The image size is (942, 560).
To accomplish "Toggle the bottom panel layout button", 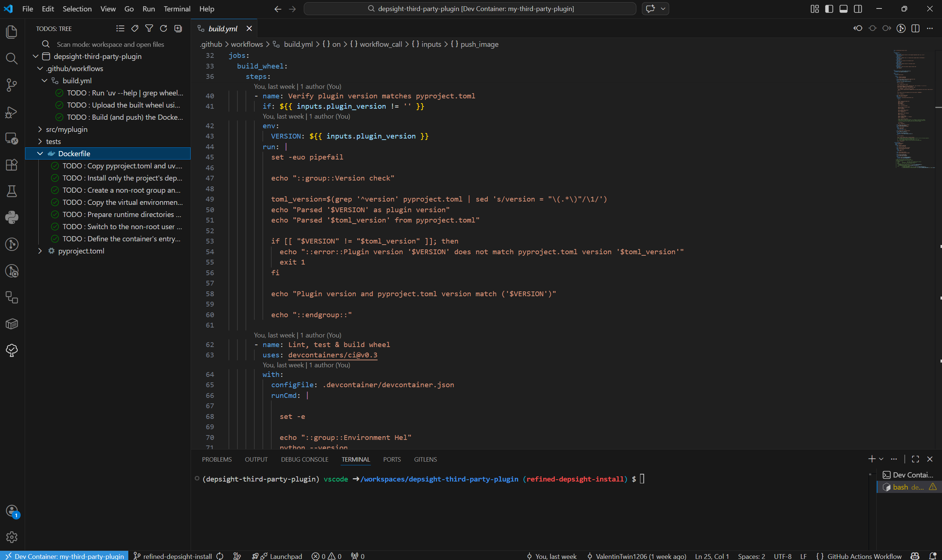I will 844,9.
